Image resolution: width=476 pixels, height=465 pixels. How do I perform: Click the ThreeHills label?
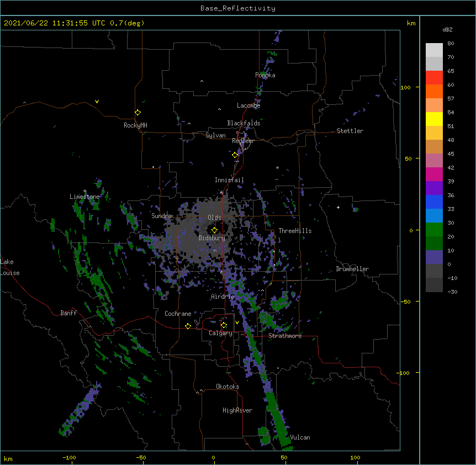coord(295,231)
